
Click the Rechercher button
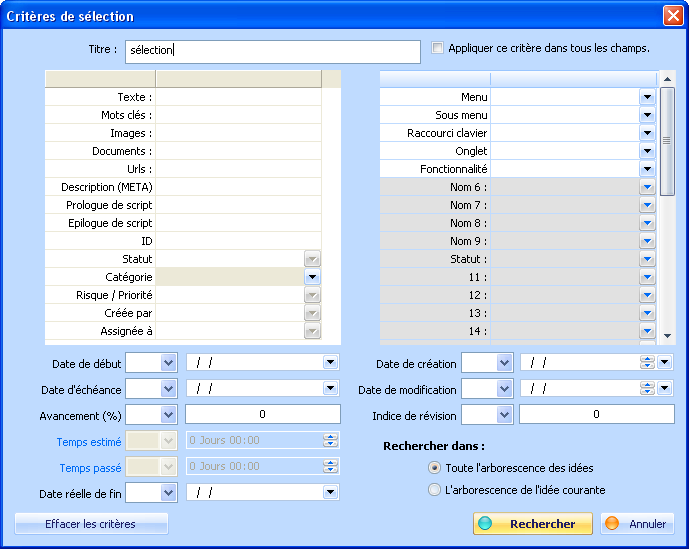[533, 524]
